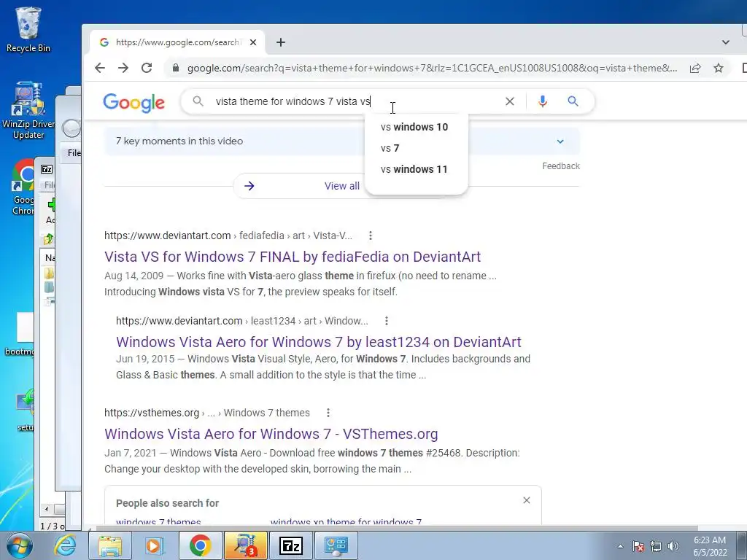The width and height of the screenshot is (747, 560).
Task: Click into the Google search text field
Action: [352, 101]
